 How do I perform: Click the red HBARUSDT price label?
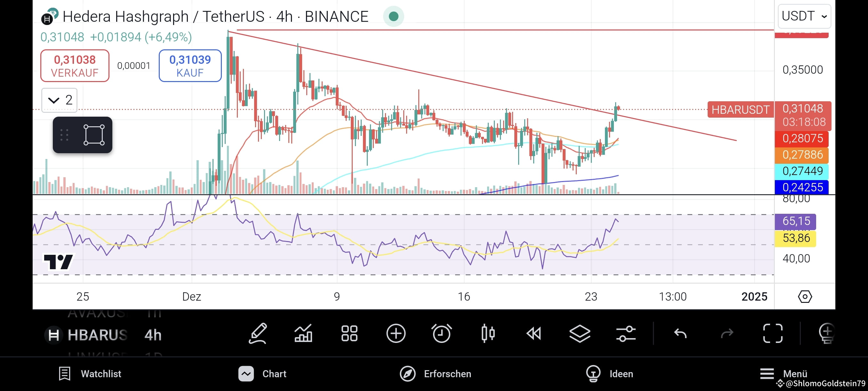tap(740, 110)
